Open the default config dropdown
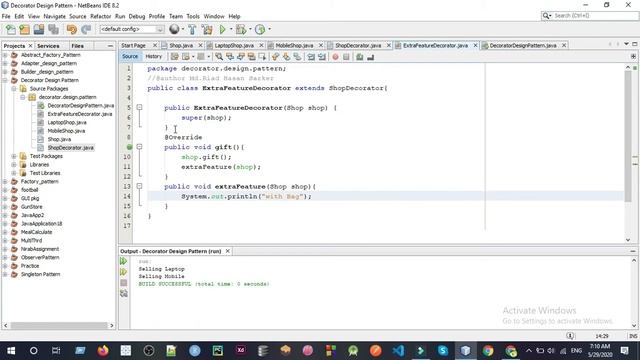This screenshot has width=640, height=360. point(132,29)
